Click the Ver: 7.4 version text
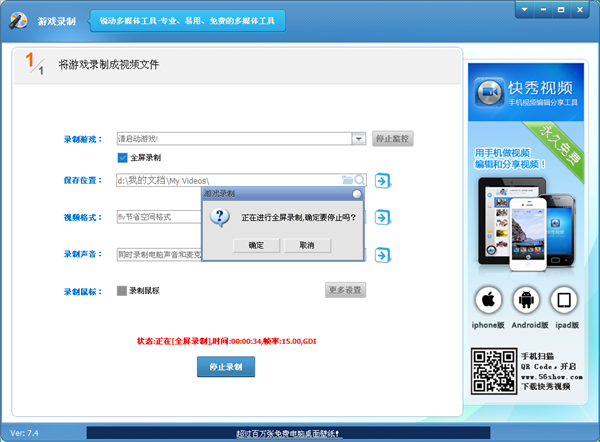 tap(24, 433)
